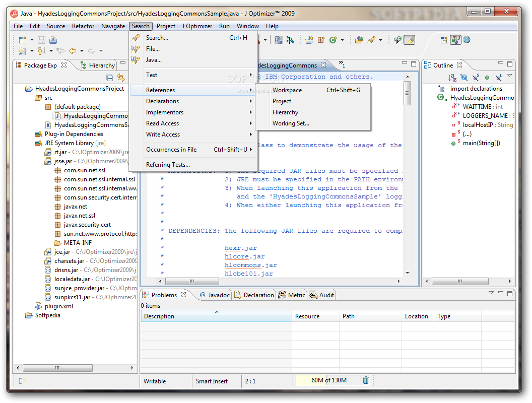Open dropdown next to New wizard icon
Screen dimensions: 532x403
[32, 40]
